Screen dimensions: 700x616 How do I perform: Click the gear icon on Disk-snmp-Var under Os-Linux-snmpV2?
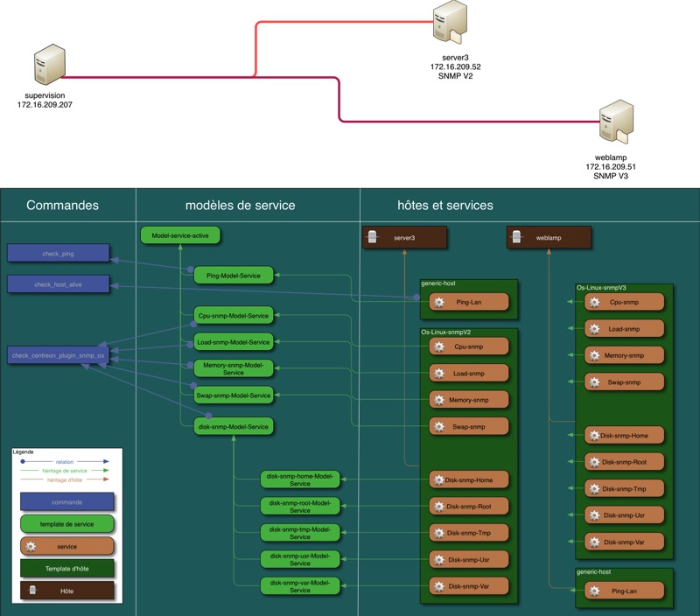(437, 584)
